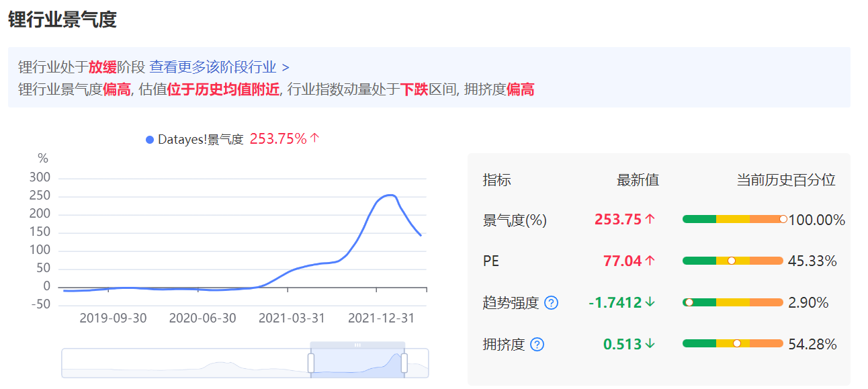This screenshot has height=389, width=868.
Task: Click the left handle of the chart range slider
Action: 311,363
